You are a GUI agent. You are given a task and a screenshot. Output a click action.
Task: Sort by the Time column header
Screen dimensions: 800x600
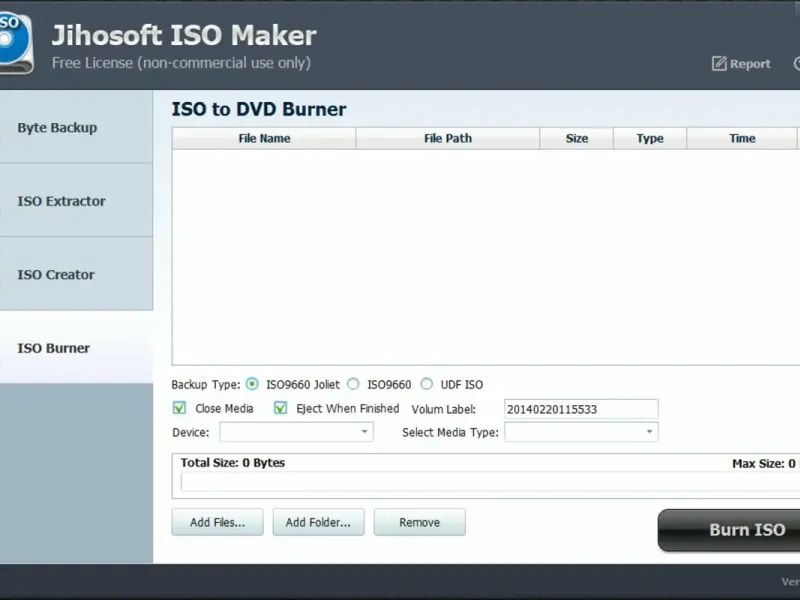pyautogui.click(x=742, y=139)
